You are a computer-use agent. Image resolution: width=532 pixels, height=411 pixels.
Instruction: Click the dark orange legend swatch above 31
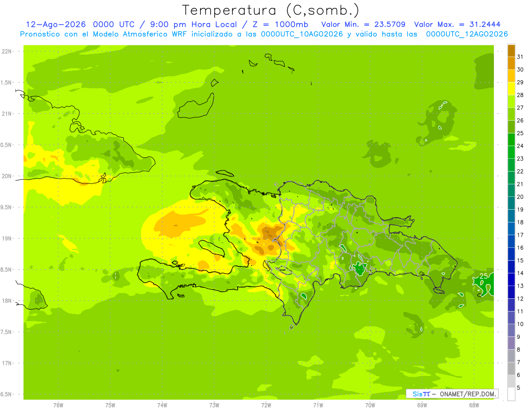coord(511,51)
